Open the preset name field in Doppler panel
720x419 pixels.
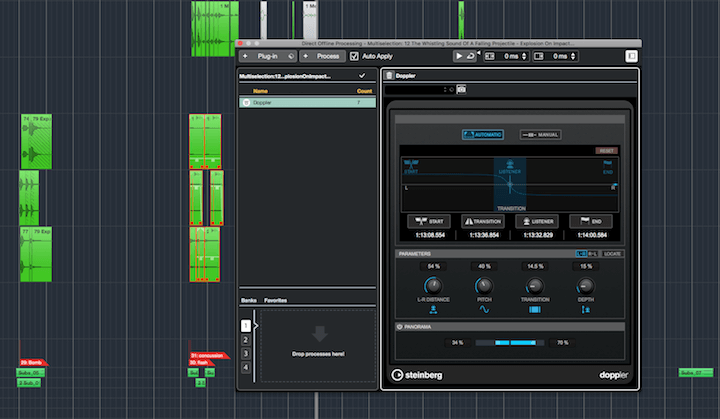(413, 90)
